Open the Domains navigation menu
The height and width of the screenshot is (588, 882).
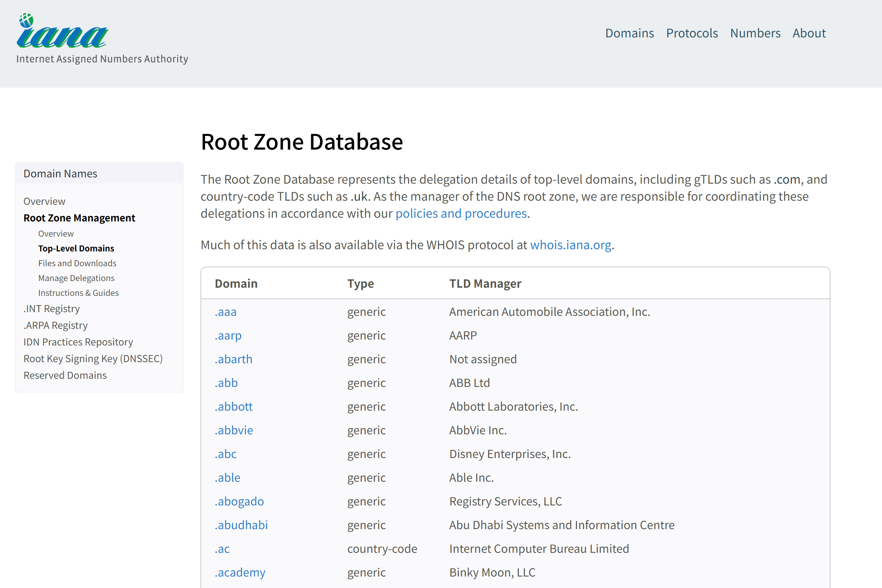[629, 33]
